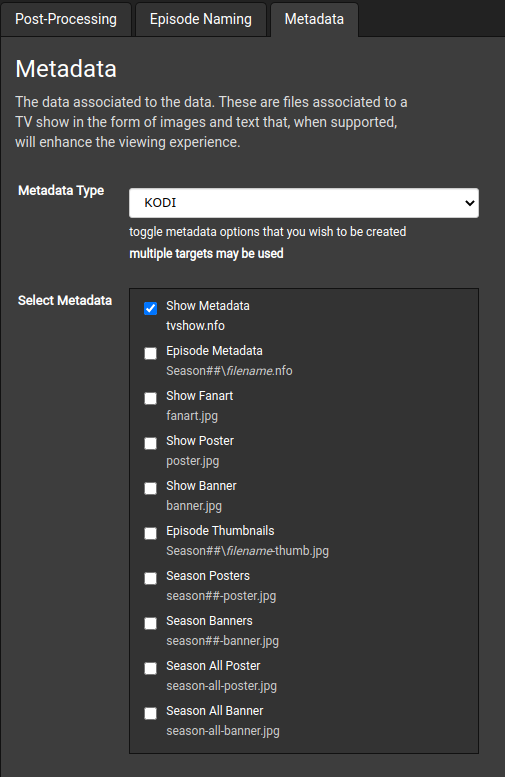
Task: Click the banner.jpg filename text
Action: [194, 506]
